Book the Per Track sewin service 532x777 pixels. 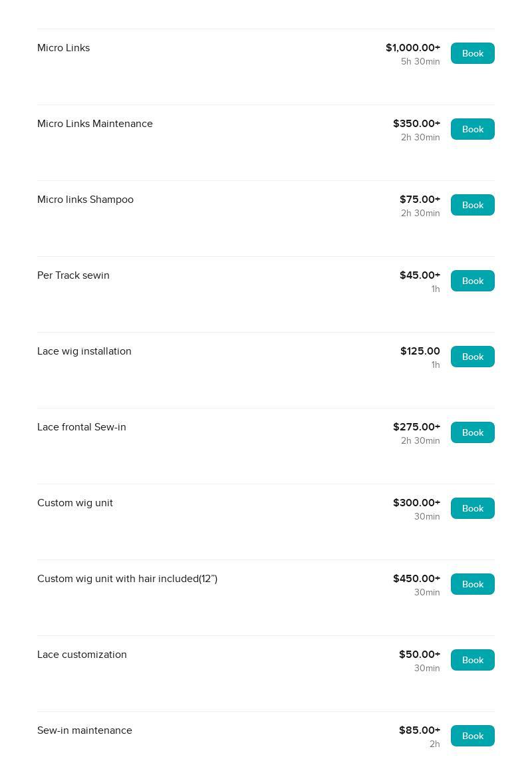coord(472,281)
